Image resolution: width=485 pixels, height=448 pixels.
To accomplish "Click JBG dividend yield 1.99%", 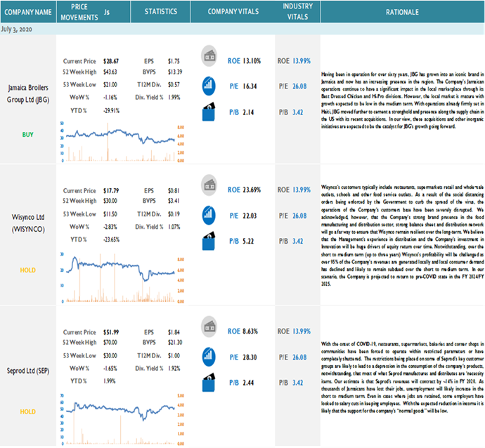I will (174, 98).
